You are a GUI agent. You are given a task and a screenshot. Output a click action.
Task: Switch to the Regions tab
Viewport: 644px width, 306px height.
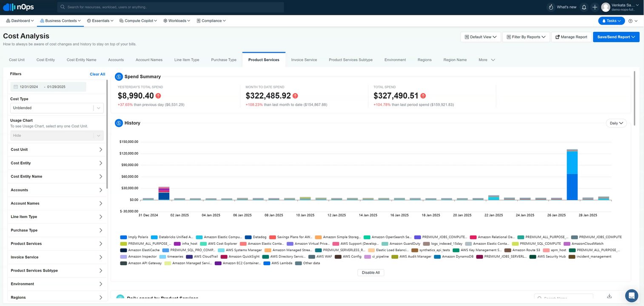point(425,60)
